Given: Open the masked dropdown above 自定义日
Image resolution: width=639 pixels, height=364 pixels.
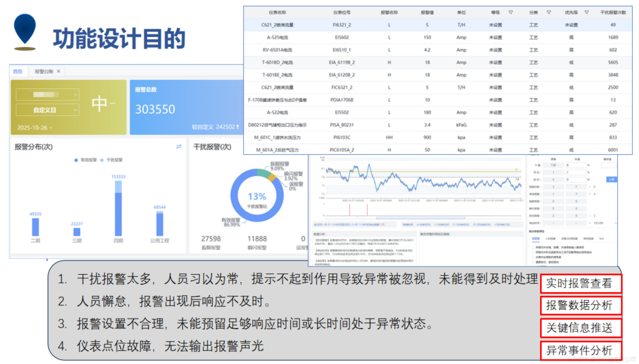Looking at the screenshot, I should 47,95.
